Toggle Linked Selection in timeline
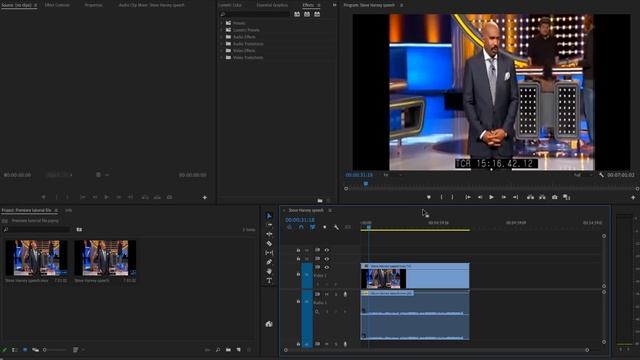Image resolution: width=640 pixels, height=360 pixels. [312, 227]
